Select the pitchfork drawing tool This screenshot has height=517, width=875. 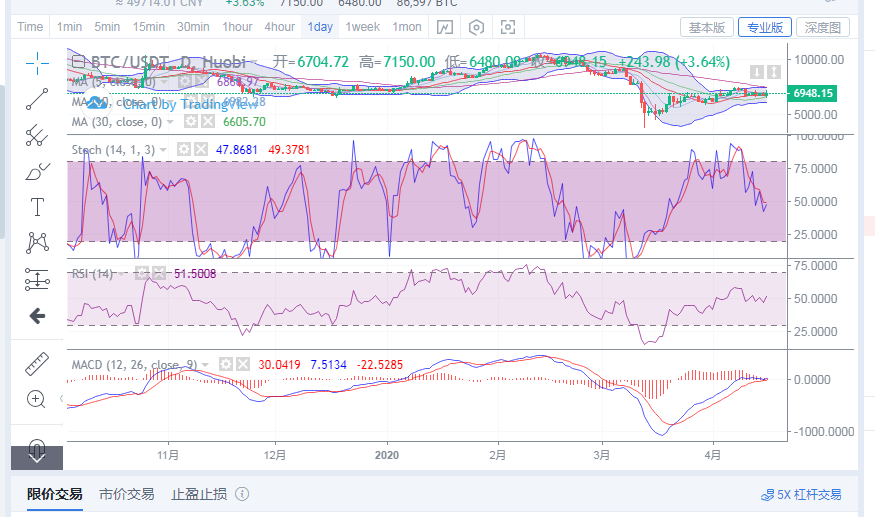pyautogui.click(x=37, y=135)
